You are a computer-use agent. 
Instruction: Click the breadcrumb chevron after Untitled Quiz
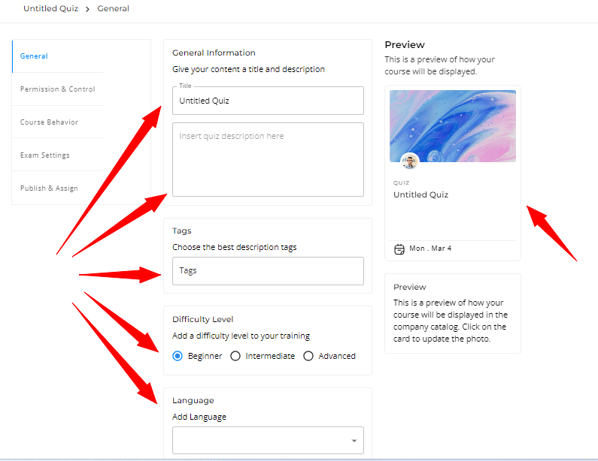pos(87,9)
